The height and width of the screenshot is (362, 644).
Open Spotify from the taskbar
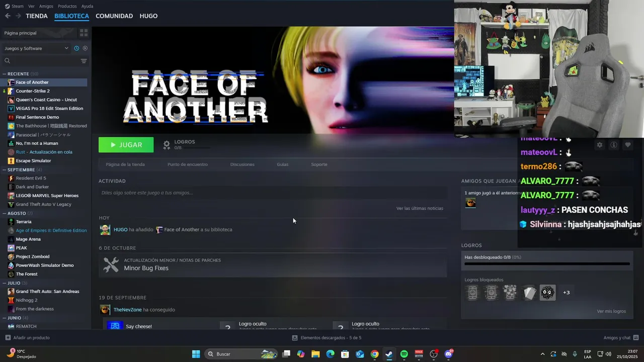point(404,354)
